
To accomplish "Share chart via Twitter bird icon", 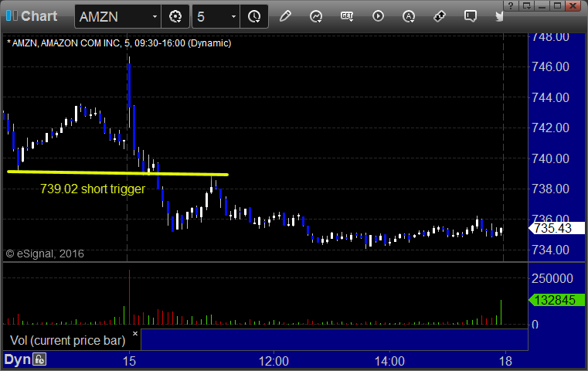I will (x=499, y=16).
